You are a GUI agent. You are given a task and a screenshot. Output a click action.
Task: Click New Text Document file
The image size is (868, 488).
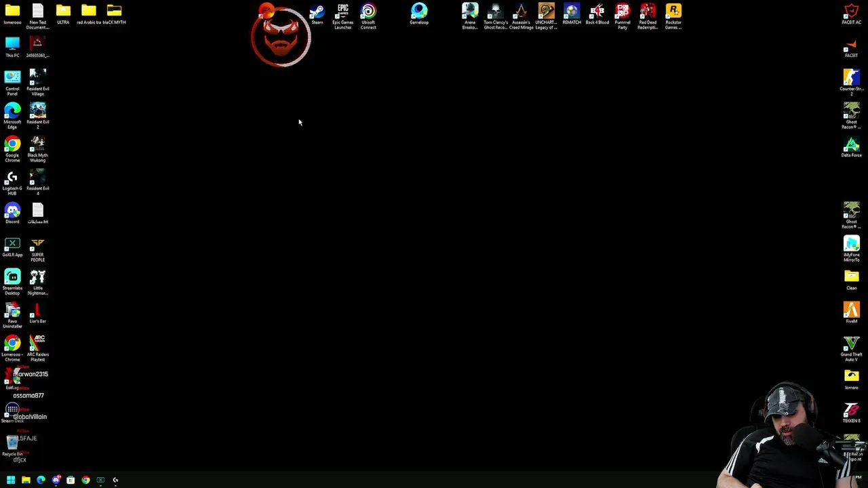pos(38,16)
